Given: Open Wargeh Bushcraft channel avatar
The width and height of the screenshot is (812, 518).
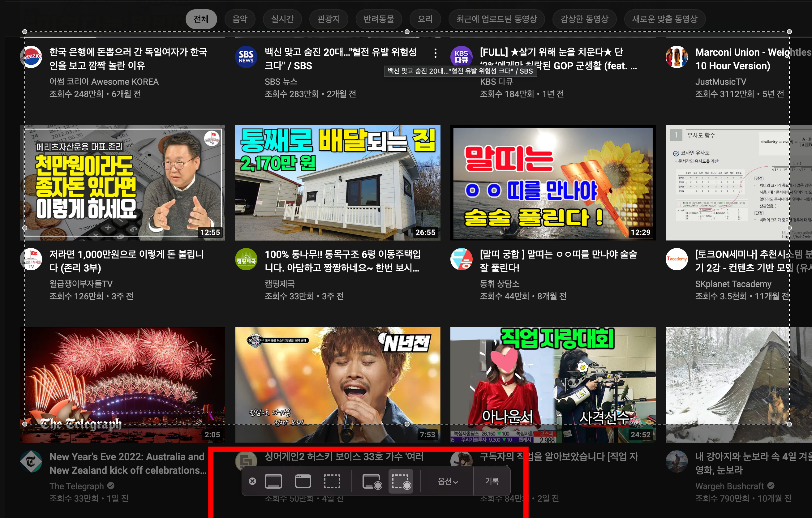Looking at the screenshot, I should point(677,461).
